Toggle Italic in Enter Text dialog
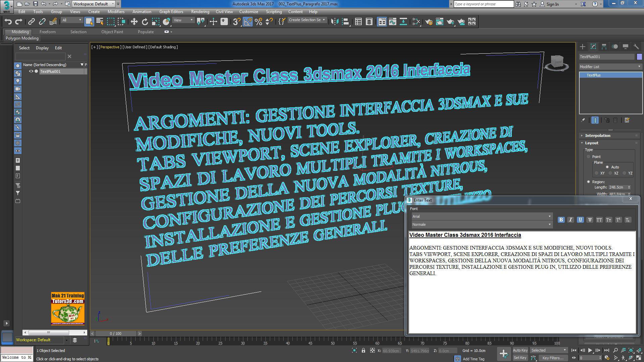 click(x=571, y=220)
